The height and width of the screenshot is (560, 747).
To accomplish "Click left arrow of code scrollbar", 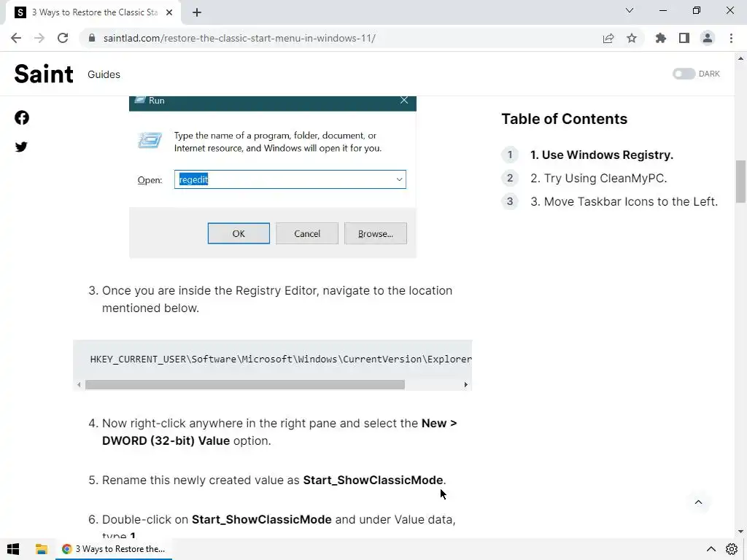I will click(79, 385).
